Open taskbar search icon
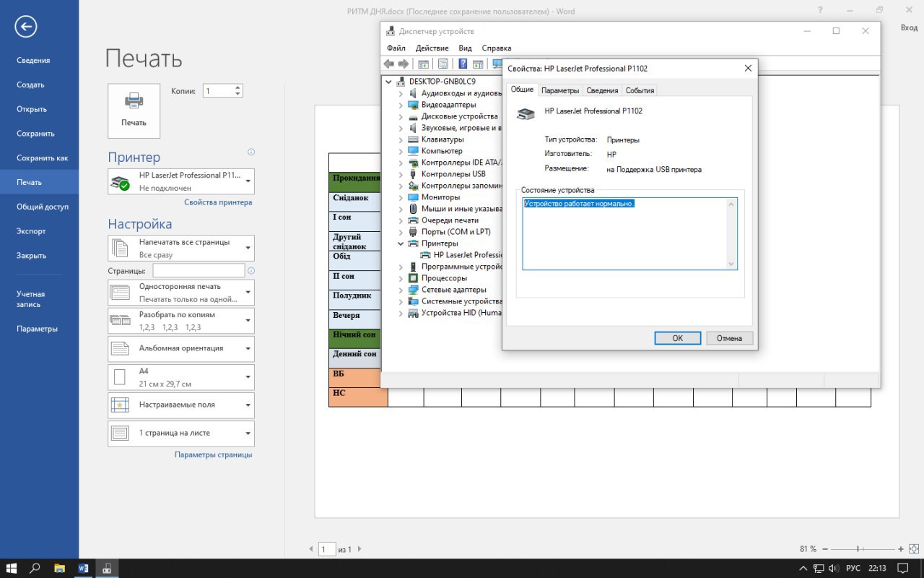924x578 pixels. coord(35,568)
